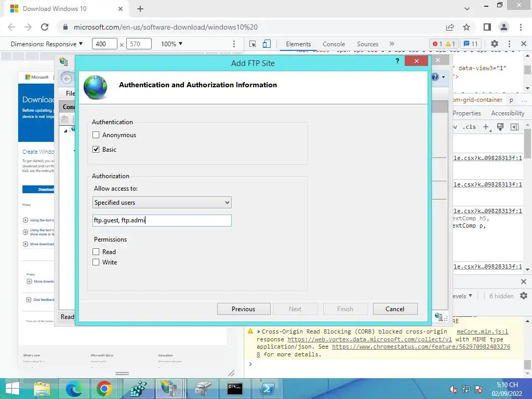This screenshot has height=399, width=532.
Task: Click the address bar URL
Action: [x=166, y=27]
